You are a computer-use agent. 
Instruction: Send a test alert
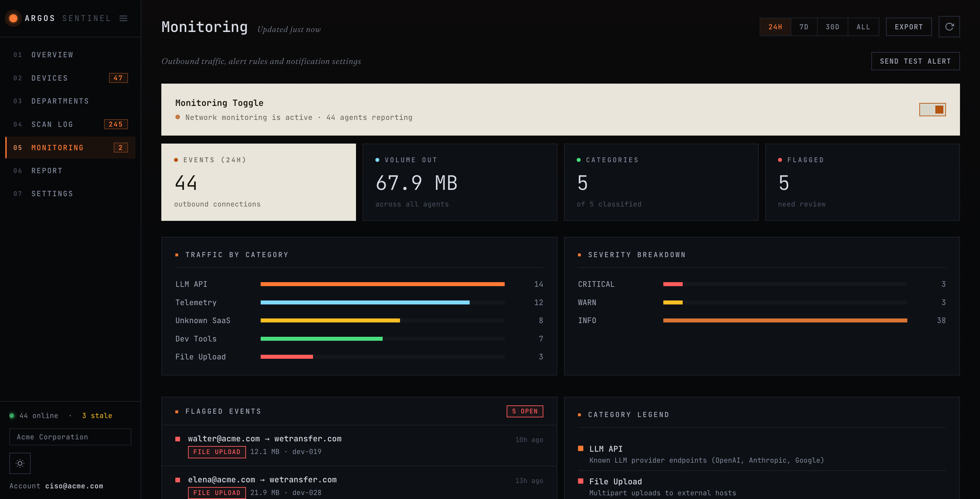pyautogui.click(x=915, y=61)
